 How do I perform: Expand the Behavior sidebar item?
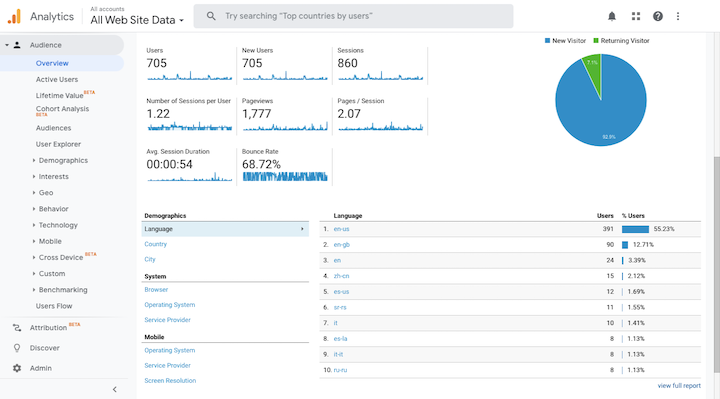[x=34, y=209]
